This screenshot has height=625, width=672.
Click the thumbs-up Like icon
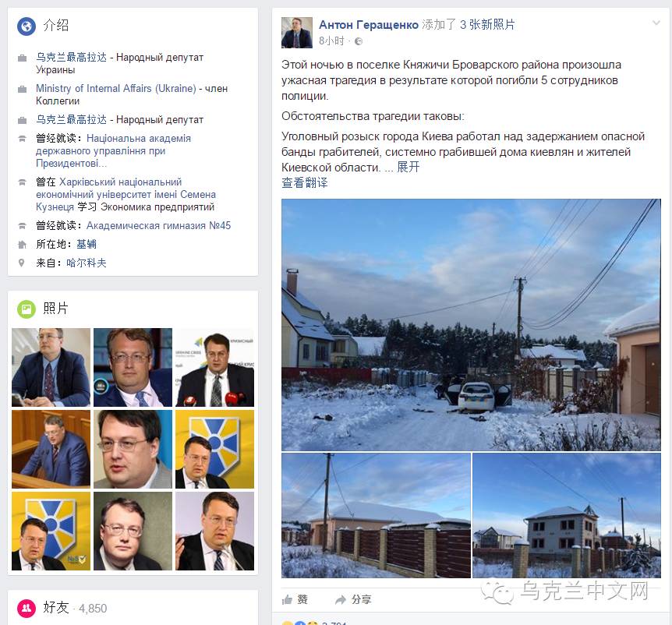(x=287, y=600)
